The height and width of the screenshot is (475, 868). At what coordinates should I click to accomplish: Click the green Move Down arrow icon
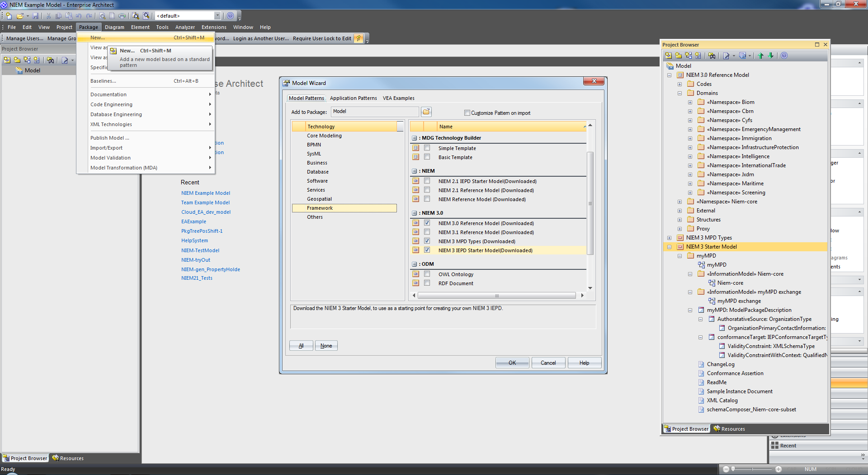[771, 56]
